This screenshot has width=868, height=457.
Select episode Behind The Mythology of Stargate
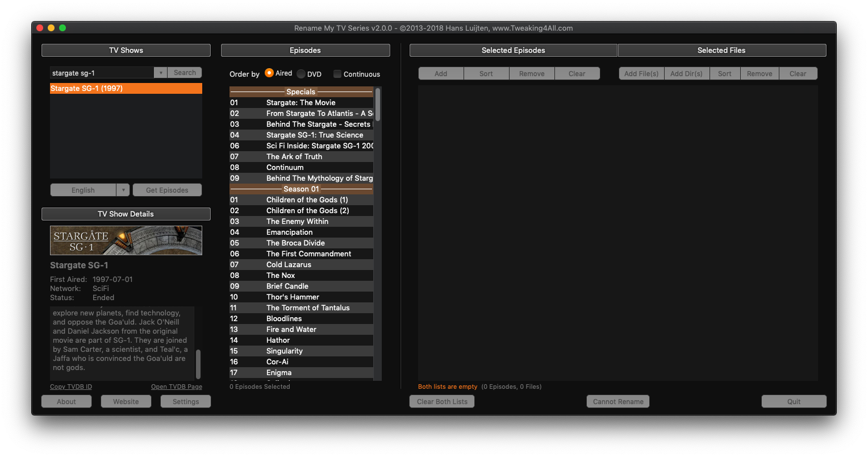click(301, 178)
